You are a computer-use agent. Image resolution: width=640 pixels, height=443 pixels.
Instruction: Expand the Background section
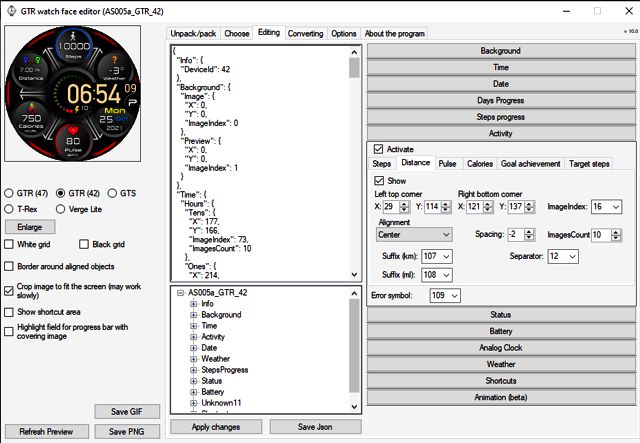(501, 51)
